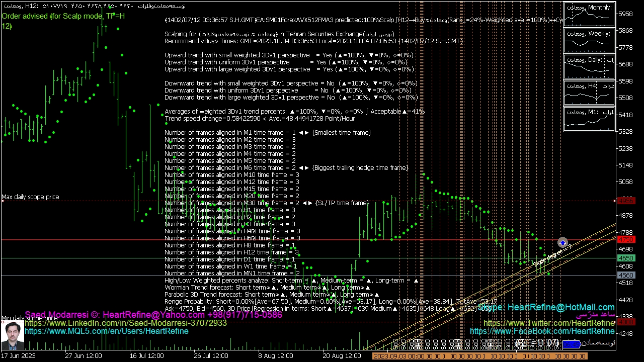Click the green 4650 price label

click(626, 258)
